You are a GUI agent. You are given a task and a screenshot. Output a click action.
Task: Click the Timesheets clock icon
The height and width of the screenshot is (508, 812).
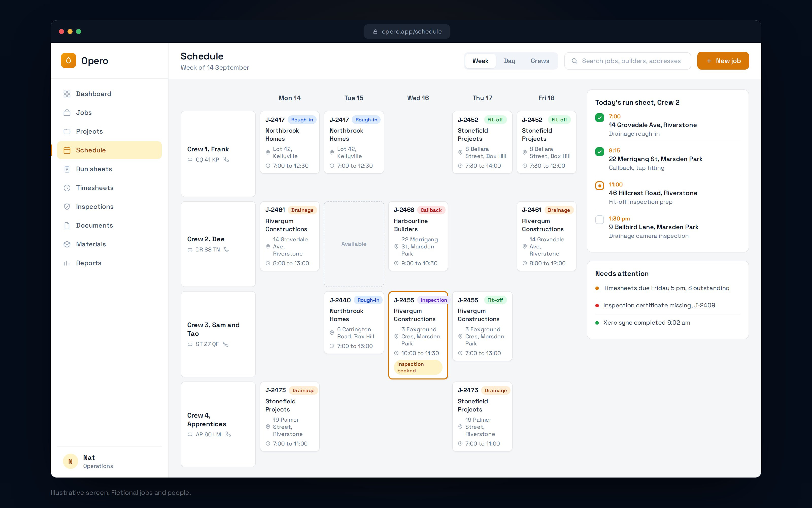[x=67, y=188]
